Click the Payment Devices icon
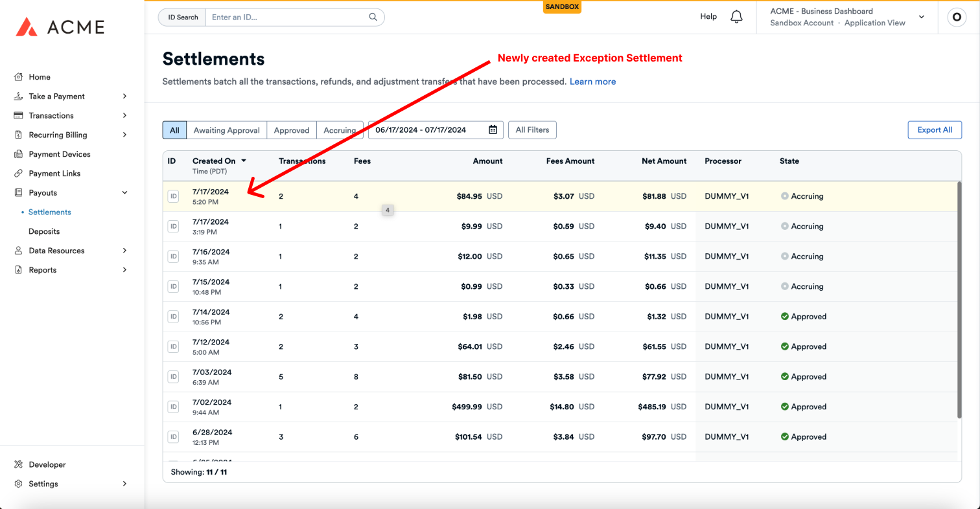Viewport: 980px width, 509px height. pyautogui.click(x=19, y=154)
